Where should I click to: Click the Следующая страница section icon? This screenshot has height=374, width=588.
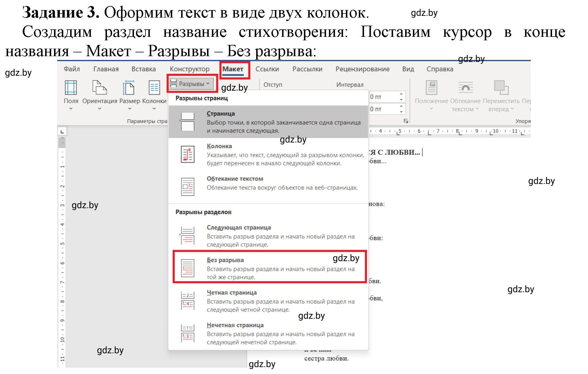[x=187, y=236]
